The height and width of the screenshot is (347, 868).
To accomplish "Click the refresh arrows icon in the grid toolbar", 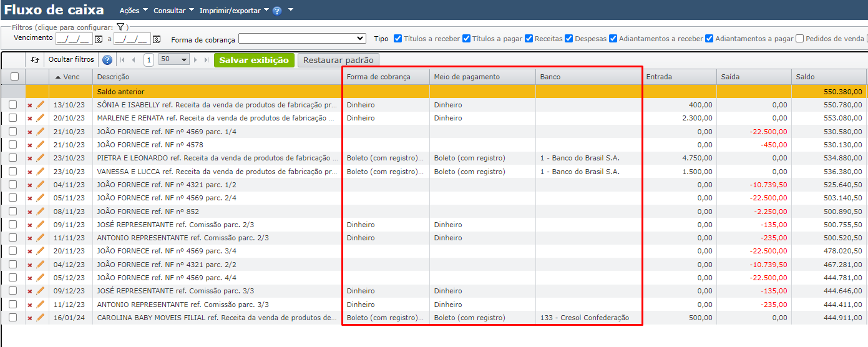I will coord(35,60).
